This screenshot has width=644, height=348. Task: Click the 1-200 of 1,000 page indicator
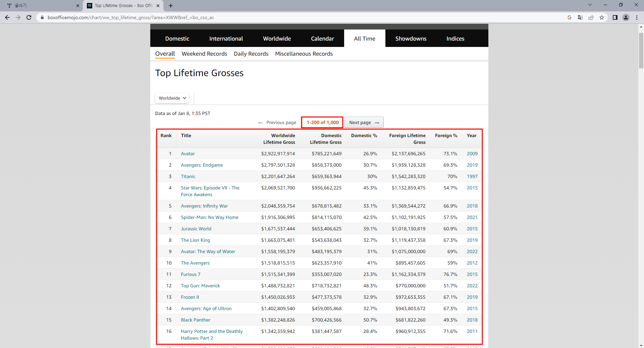pyautogui.click(x=322, y=122)
